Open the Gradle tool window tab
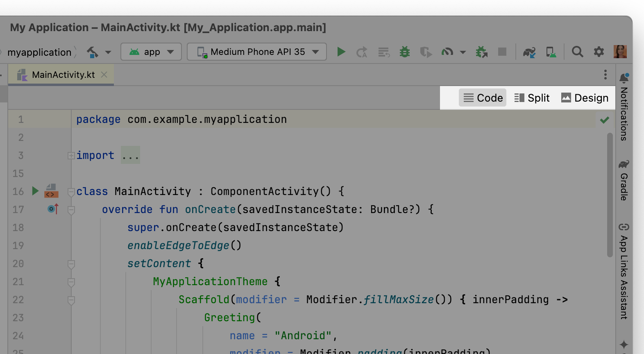This screenshot has width=644, height=354. 624,181
